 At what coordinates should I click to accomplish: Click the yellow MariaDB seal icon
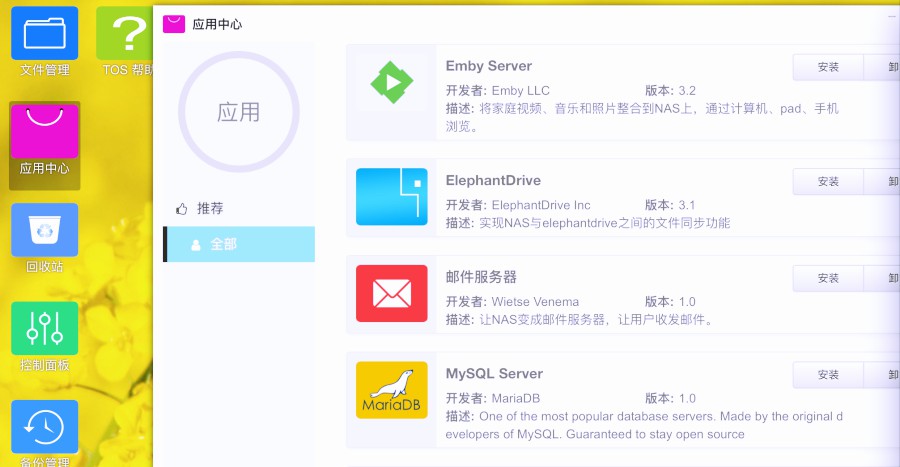(391, 390)
